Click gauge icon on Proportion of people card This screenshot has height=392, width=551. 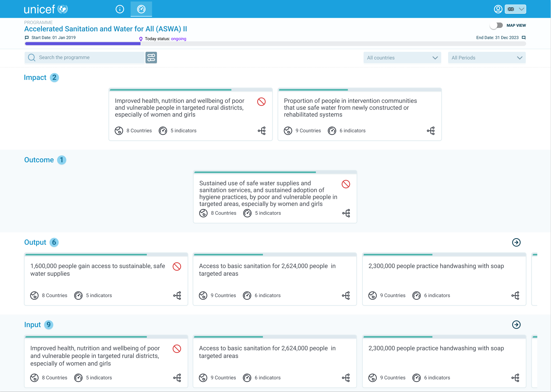pyautogui.click(x=332, y=131)
